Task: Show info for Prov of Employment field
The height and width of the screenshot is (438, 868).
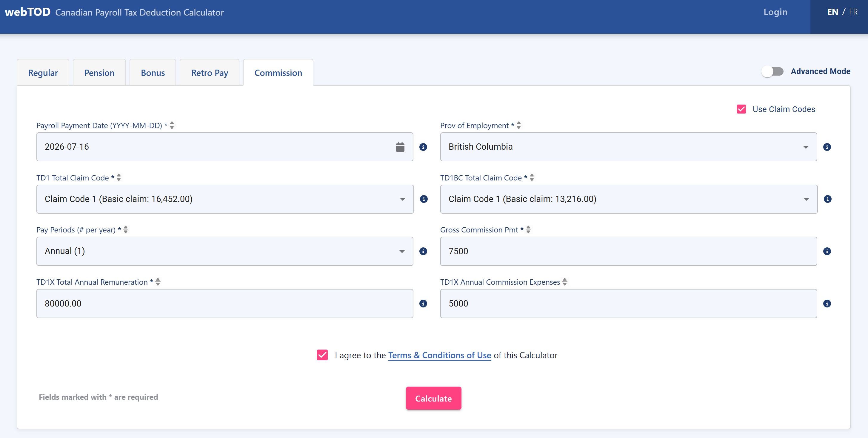Action: coord(827,147)
